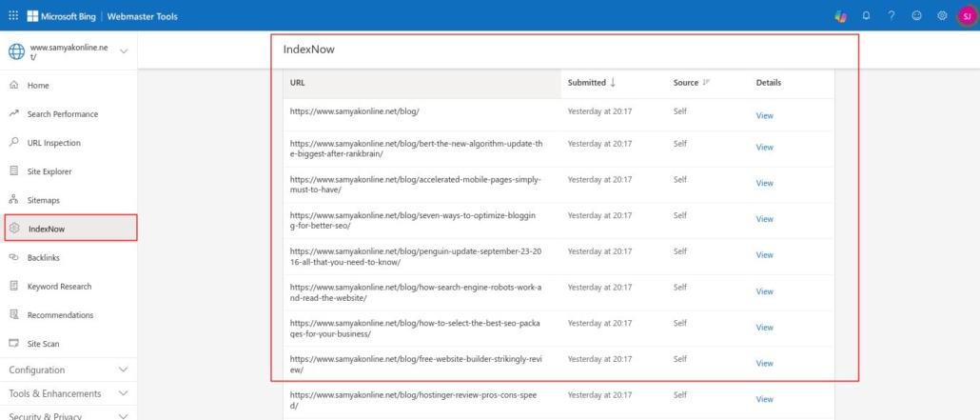Click the globe icon beside site name
The width and height of the screenshot is (980, 420).
(x=16, y=51)
